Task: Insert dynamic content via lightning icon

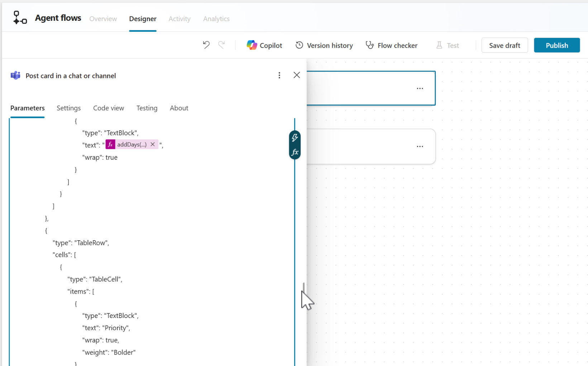Action: point(295,138)
